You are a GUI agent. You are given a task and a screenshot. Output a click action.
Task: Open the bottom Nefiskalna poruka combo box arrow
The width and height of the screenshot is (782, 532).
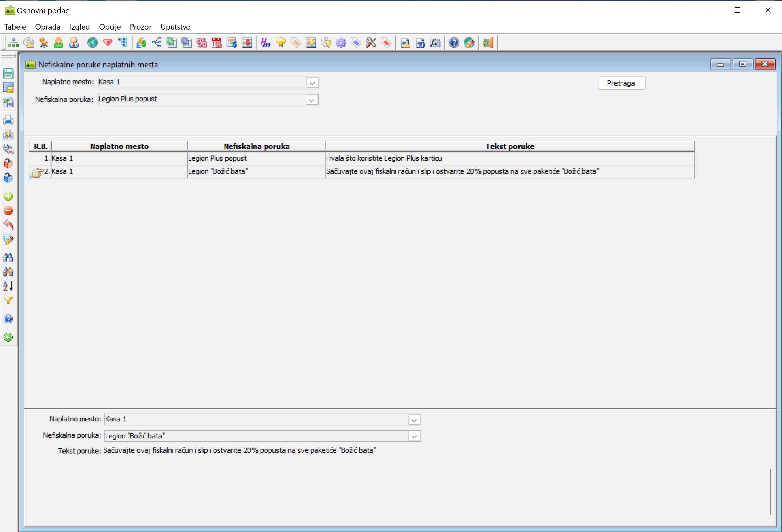(x=414, y=436)
